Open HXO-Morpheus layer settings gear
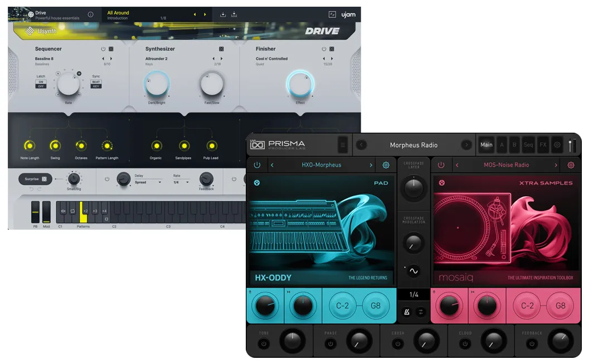This screenshot has height=364, width=593. click(386, 165)
